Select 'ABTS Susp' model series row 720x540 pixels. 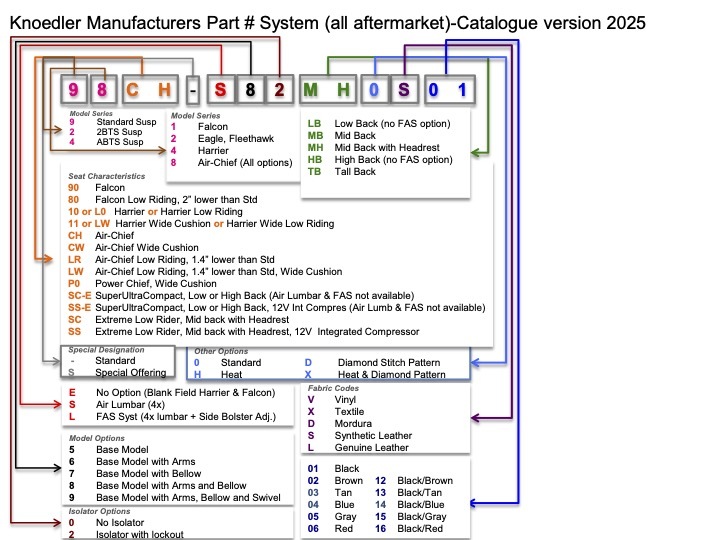click(106, 142)
